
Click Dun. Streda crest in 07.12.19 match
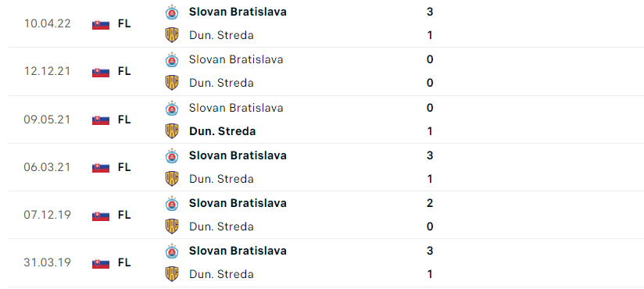point(172,227)
